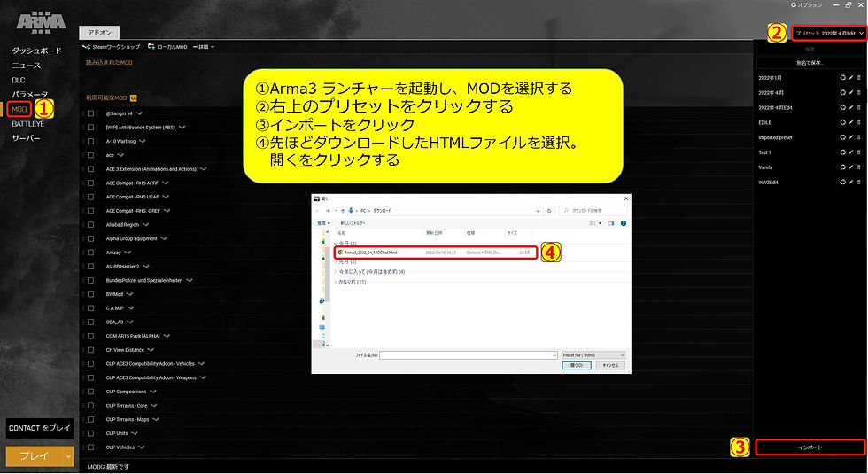
Task: Rename WW2Edit preset with pencil icon
Action: [851, 183]
